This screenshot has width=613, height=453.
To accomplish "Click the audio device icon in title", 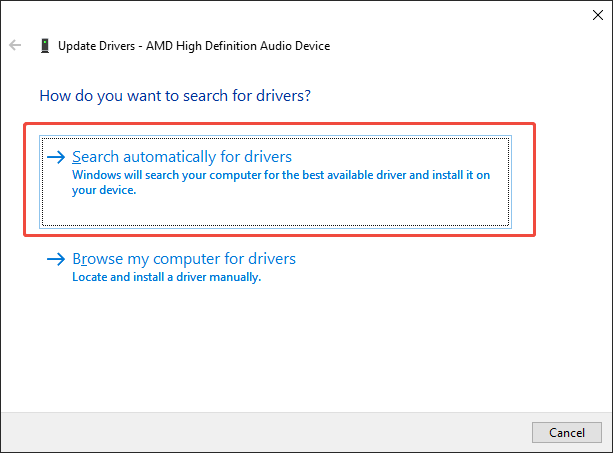I will [45, 46].
